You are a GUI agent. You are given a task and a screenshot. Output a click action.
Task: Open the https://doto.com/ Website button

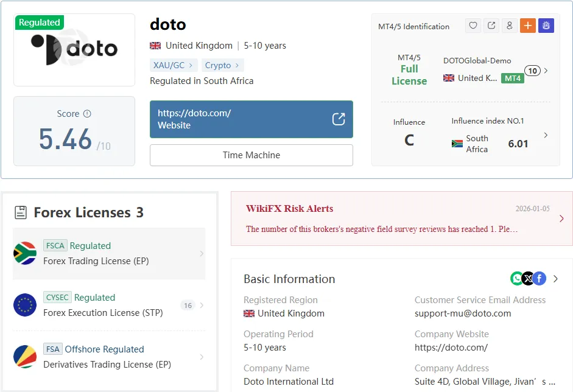pyautogui.click(x=251, y=119)
